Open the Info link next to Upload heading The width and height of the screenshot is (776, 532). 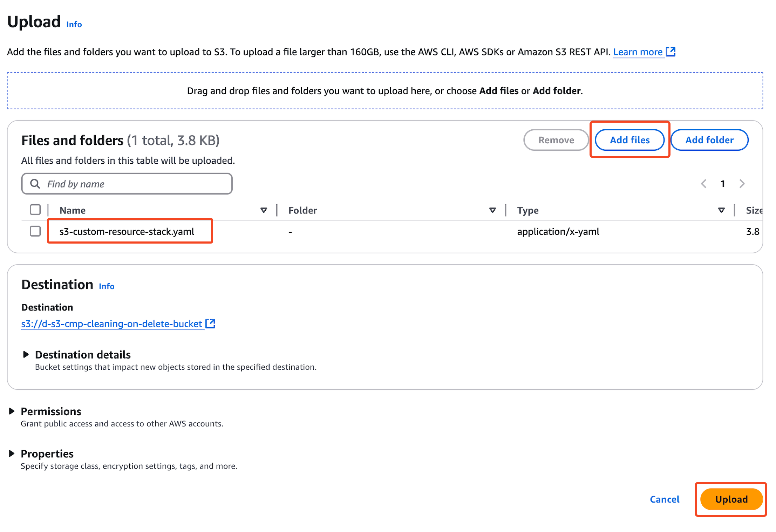[x=74, y=25]
